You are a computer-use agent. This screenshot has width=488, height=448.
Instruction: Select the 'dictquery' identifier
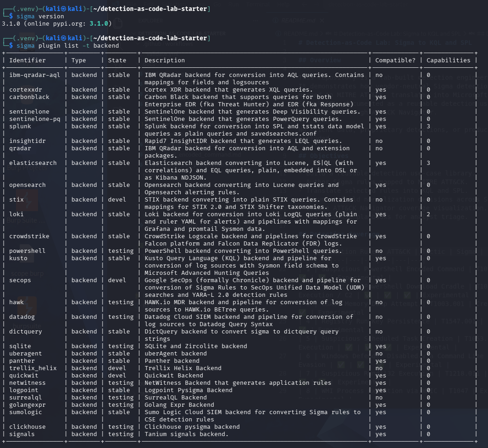26,332
